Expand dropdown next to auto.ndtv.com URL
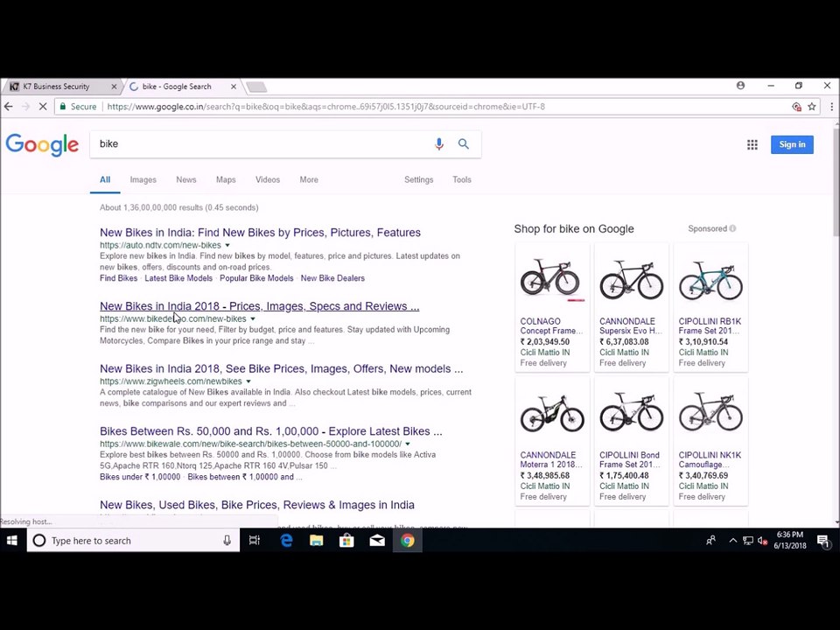The image size is (840, 630). [227, 245]
